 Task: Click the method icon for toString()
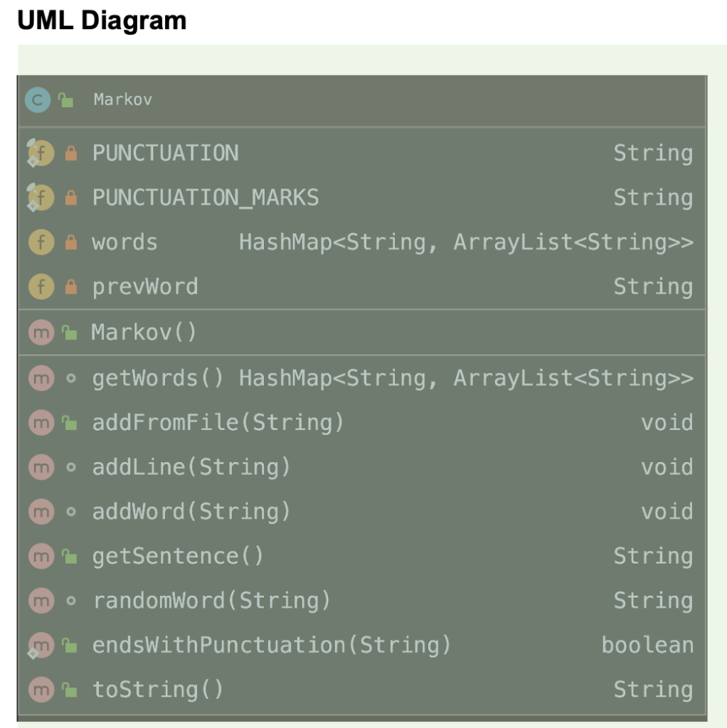click(x=41, y=689)
